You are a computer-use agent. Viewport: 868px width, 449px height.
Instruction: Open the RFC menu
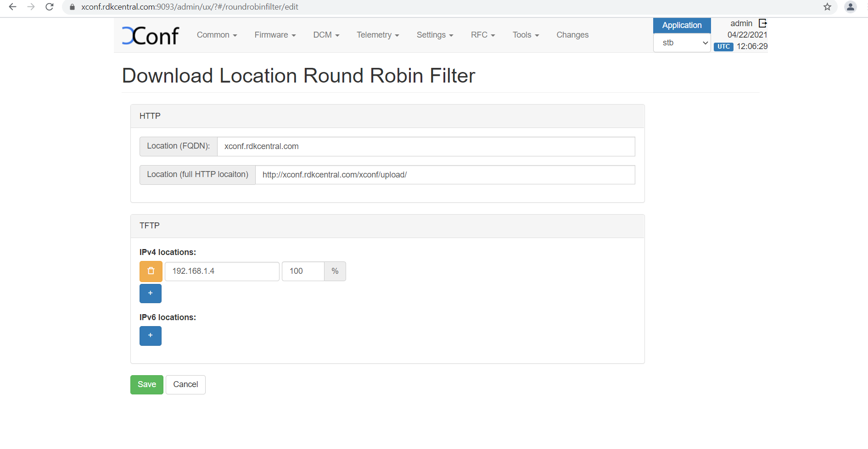coord(483,35)
